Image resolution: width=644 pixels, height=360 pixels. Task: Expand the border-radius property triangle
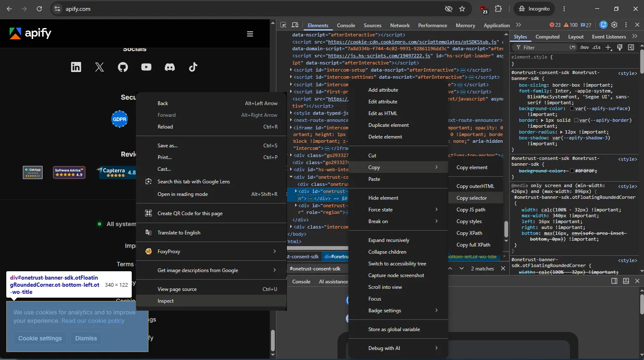click(562, 132)
